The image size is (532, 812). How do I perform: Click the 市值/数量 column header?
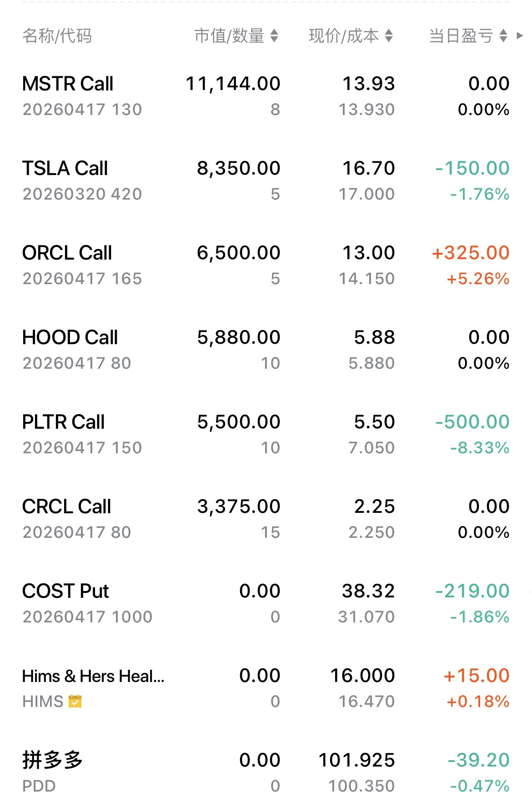click(229, 35)
